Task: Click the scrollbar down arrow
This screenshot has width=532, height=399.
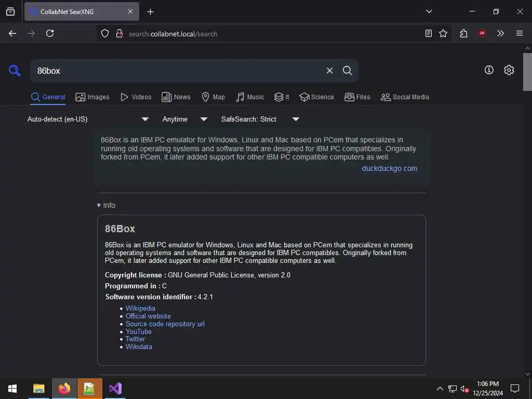Action: click(527, 374)
